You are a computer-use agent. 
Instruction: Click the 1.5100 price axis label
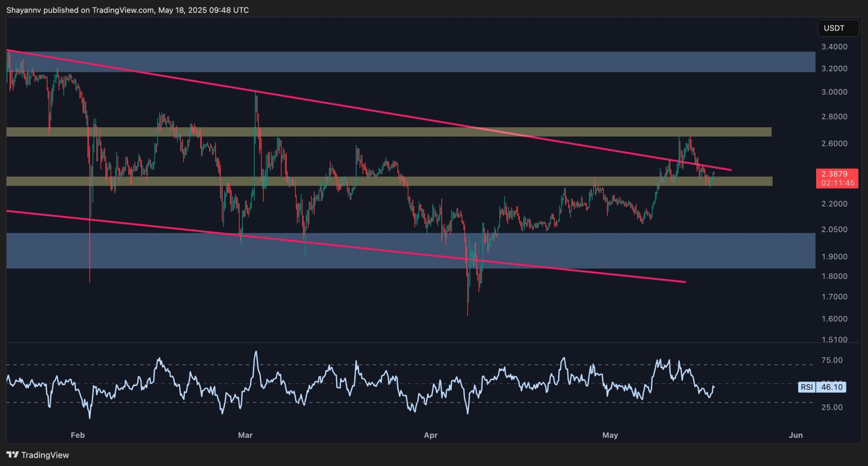pyautogui.click(x=834, y=339)
